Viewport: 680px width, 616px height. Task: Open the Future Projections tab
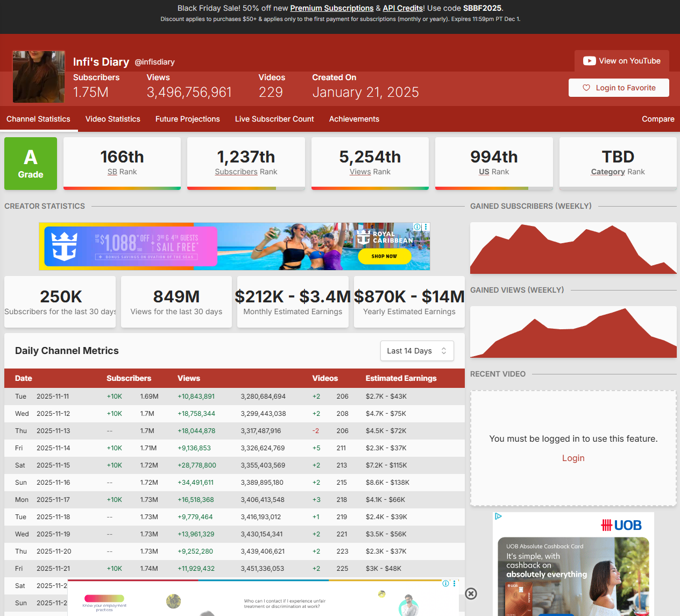[187, 119]
